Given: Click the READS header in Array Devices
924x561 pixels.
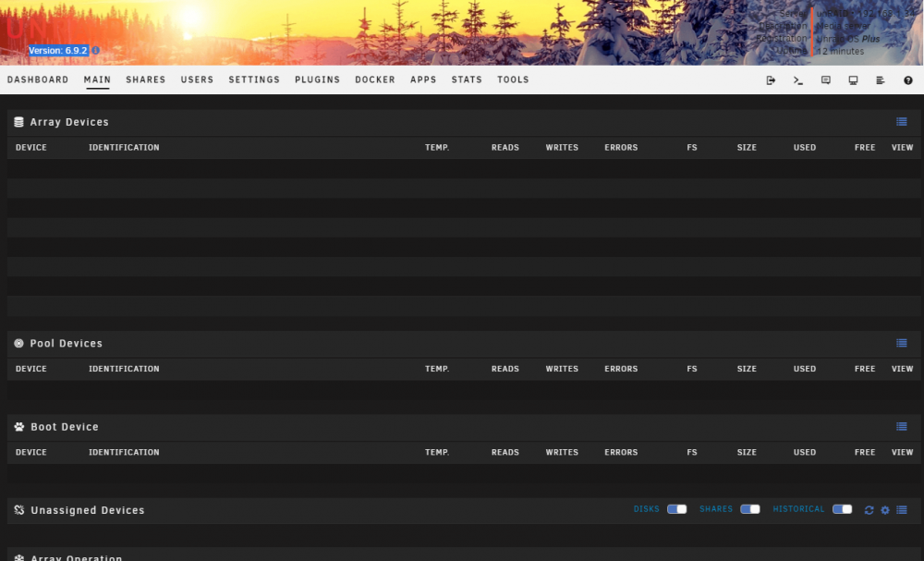Looking at the screenshot, I should pos(505,147).
